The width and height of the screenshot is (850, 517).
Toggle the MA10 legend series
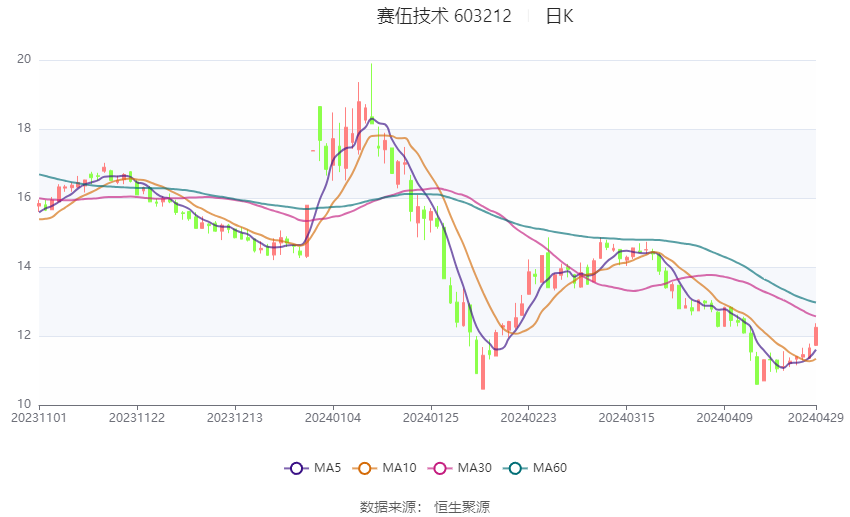(x=384, y=468)
